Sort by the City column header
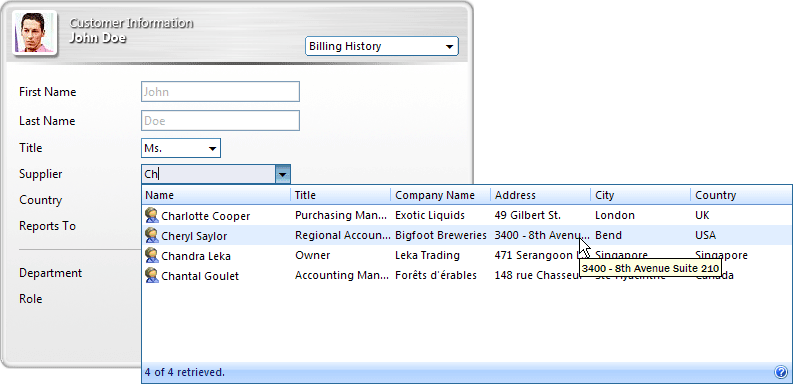Screen dimensions: 793x384 640,195
